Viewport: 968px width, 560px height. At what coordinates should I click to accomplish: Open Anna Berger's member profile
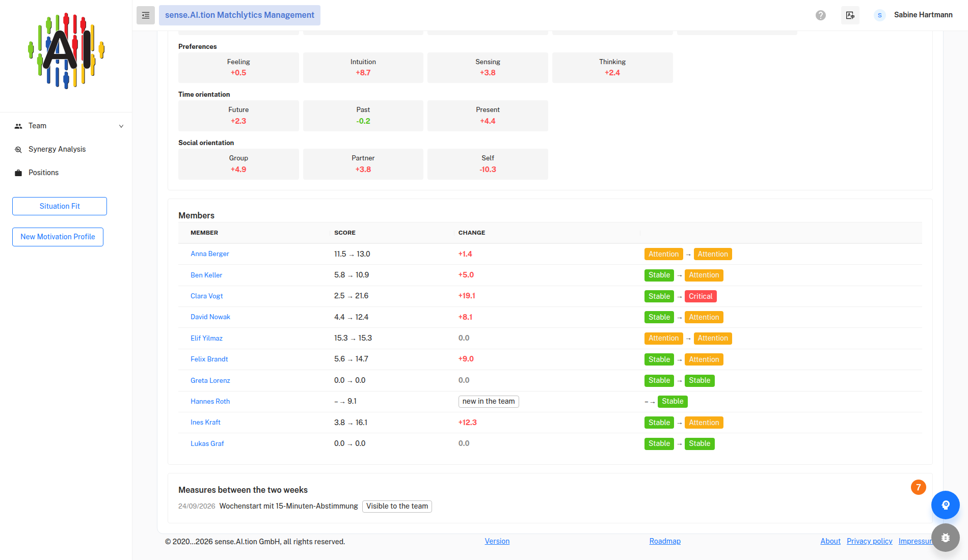click(210, 254)
